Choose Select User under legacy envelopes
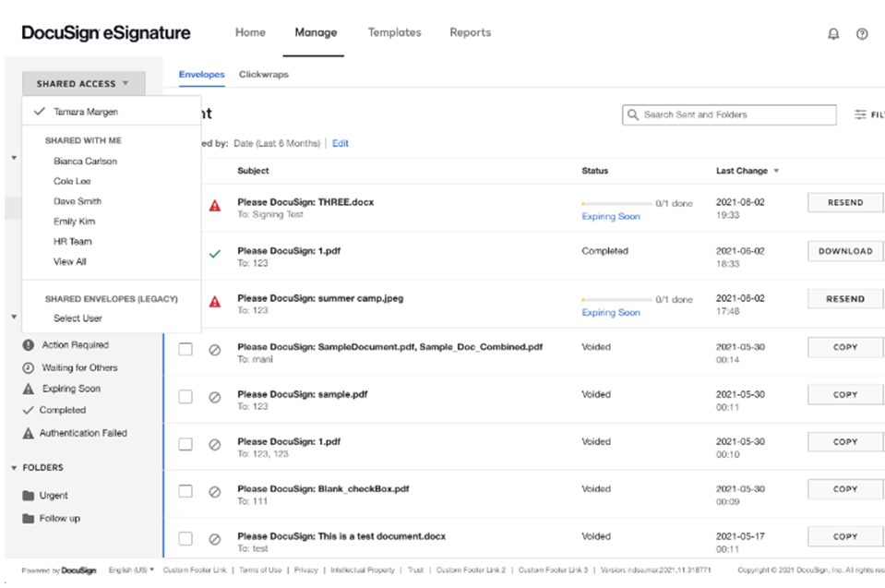Viewport: 885px width, 588px height. [78, 318]
